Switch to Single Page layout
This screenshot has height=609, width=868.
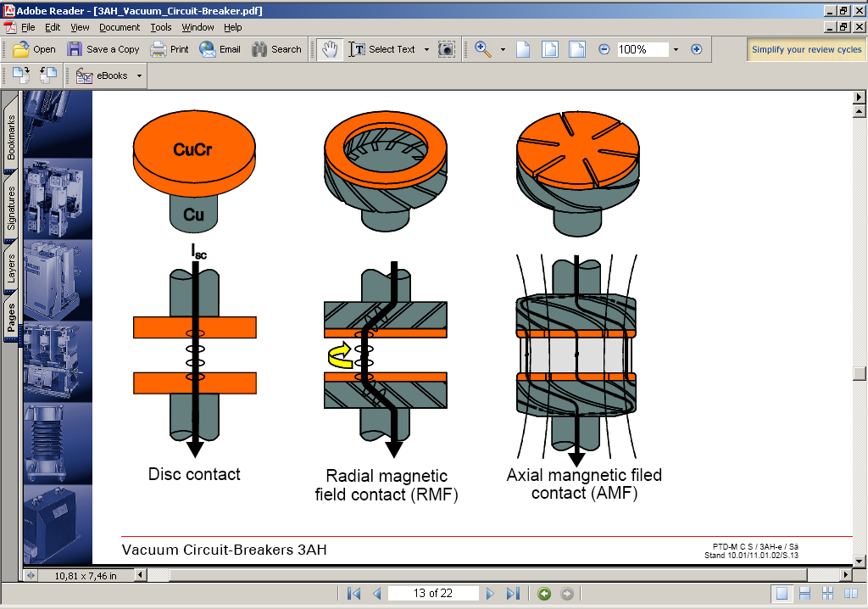[x=782, y=594]
